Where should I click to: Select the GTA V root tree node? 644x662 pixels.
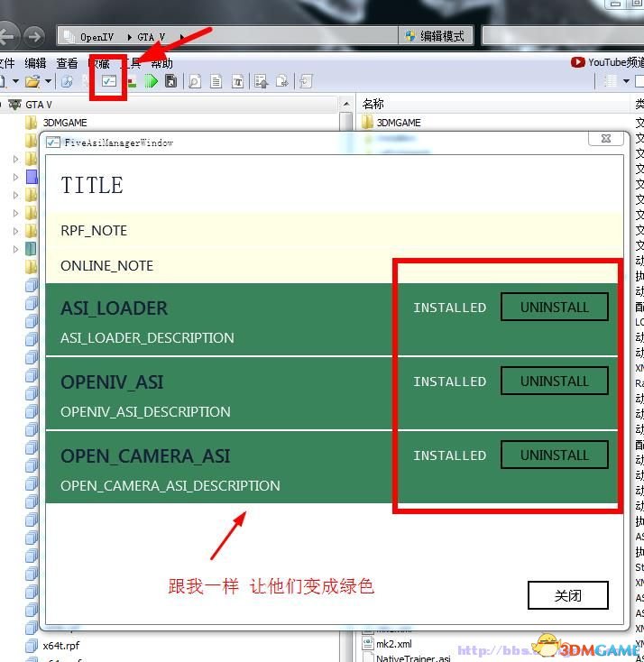39,105
